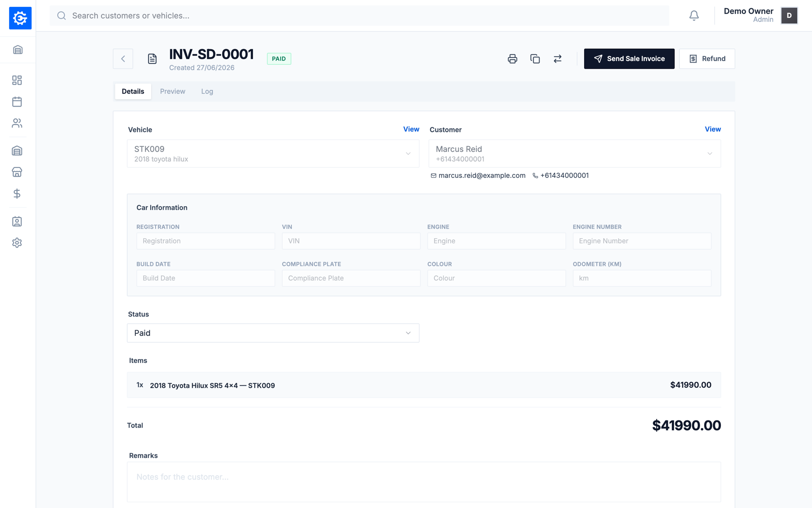Click the Created 27/06/2026 date text

pos(202,68)
